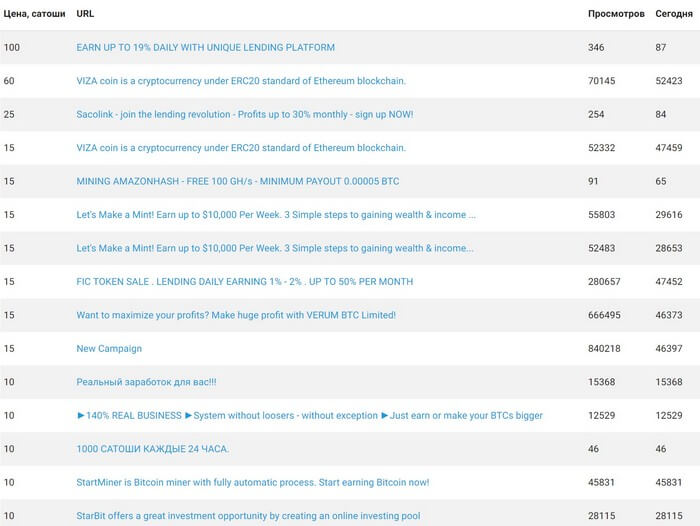The width and height of the screenshot is (700, 526).
Task: Open Let's Make a Mint link with 52483 views
Action: click(x=274, y=248)
